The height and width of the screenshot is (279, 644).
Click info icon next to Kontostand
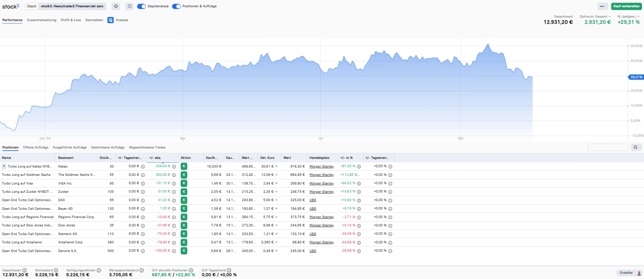click(56, 270)
